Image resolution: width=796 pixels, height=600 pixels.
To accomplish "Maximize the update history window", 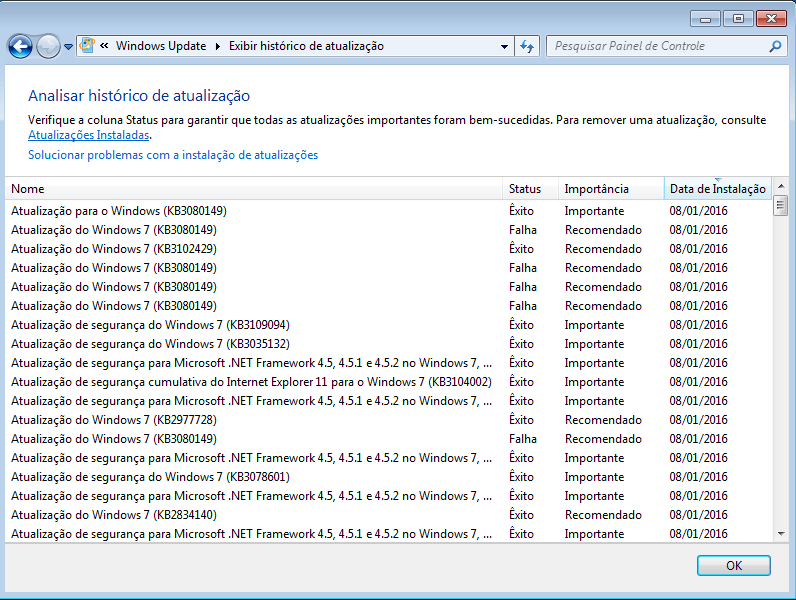I will pyautogui.click(x=738, y=19).
